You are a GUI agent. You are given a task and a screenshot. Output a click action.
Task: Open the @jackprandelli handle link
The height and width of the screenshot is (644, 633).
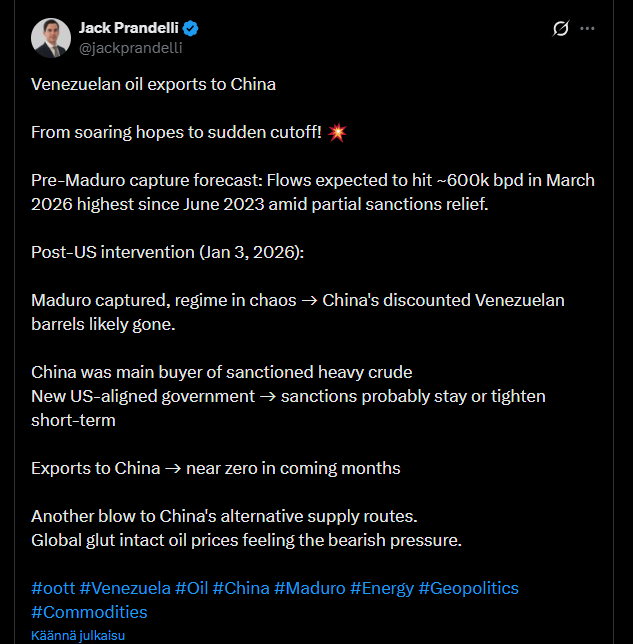point(131,48)
